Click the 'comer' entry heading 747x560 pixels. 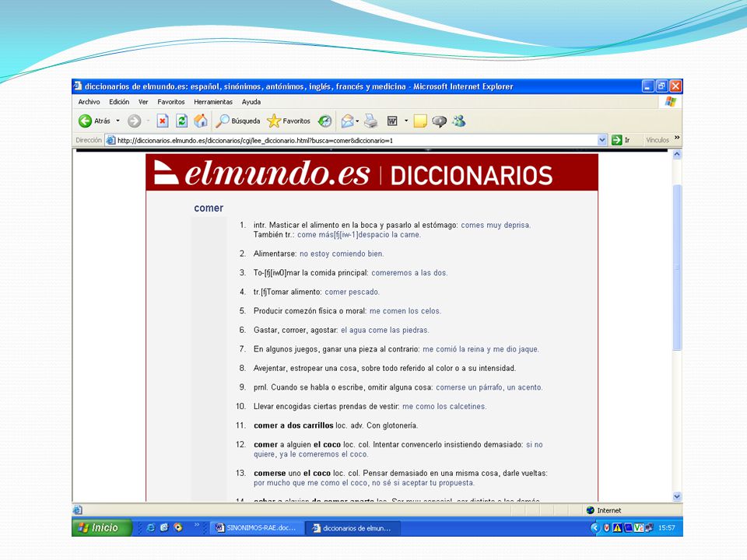click(x=209, y=208)
